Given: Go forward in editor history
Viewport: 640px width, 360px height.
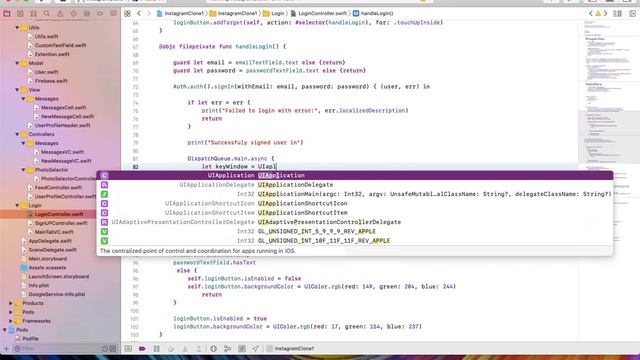Looking at the screenshot, I should pyautogui.click(x=149, y=13).
